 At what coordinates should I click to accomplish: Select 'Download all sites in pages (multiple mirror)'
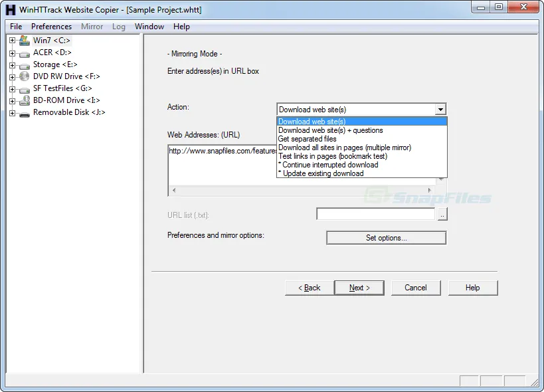tap(362, 147)
